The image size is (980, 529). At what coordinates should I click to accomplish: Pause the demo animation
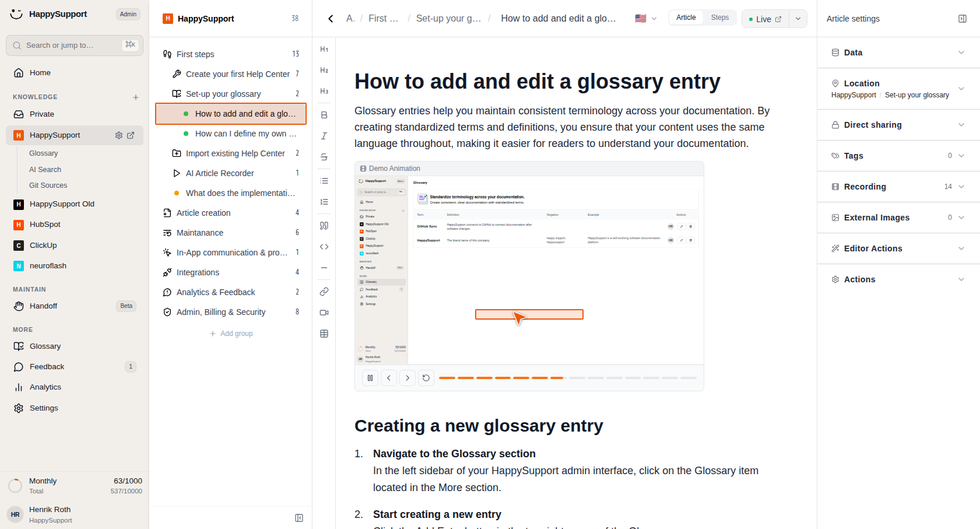pos(370,378)
